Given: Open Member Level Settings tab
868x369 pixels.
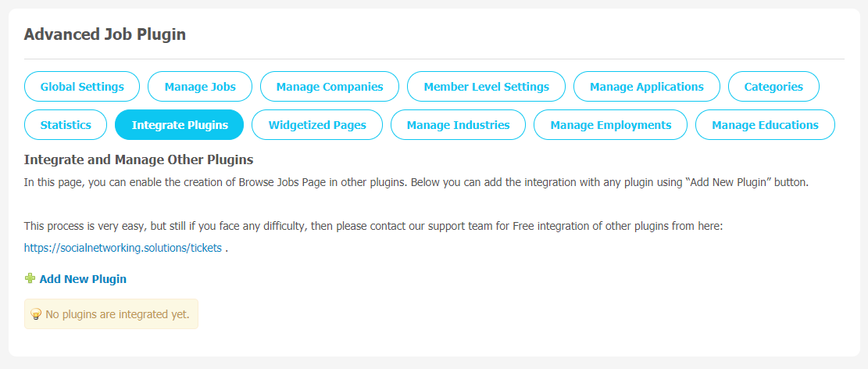Looking at the screenshot, I should [x=486, y=87].
